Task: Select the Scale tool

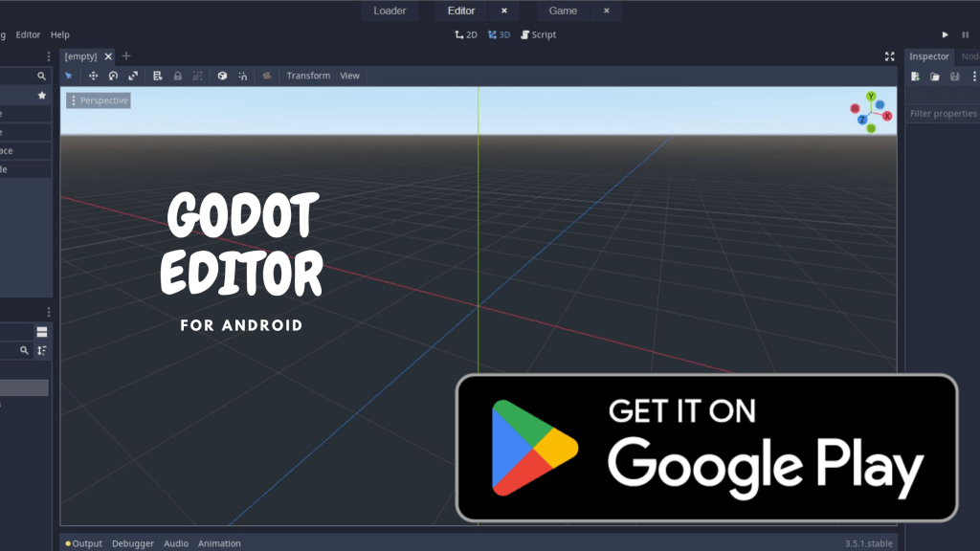Action: (x=132, y=76)
